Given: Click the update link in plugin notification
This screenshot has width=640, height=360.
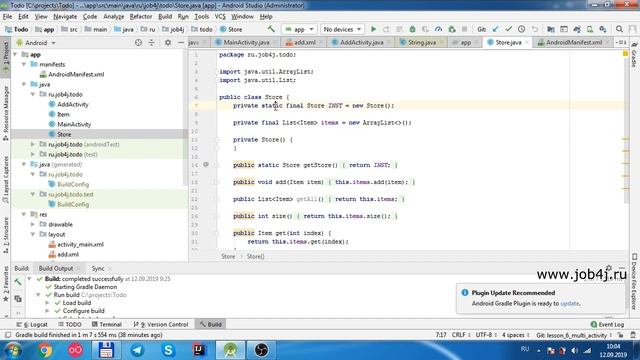Looking at the screenshot, I should coord(569,303).
